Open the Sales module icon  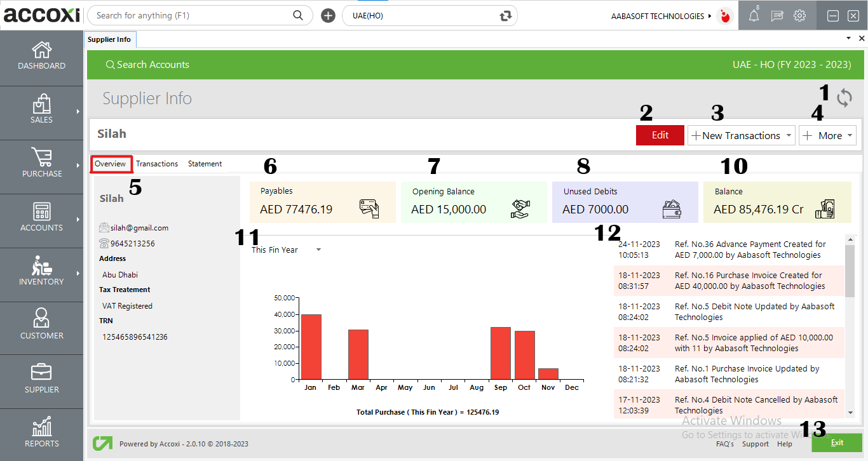tap(41, 105)
